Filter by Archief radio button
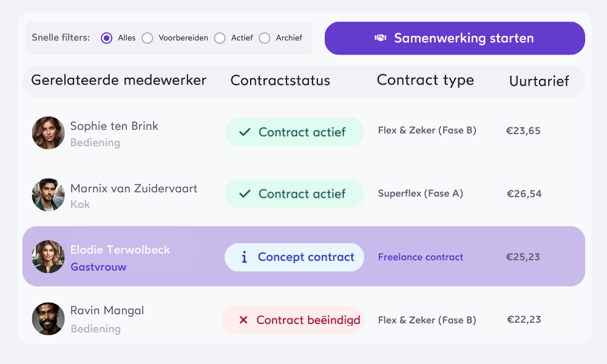This screenshot has width=607, height=364. coord(265,38)
